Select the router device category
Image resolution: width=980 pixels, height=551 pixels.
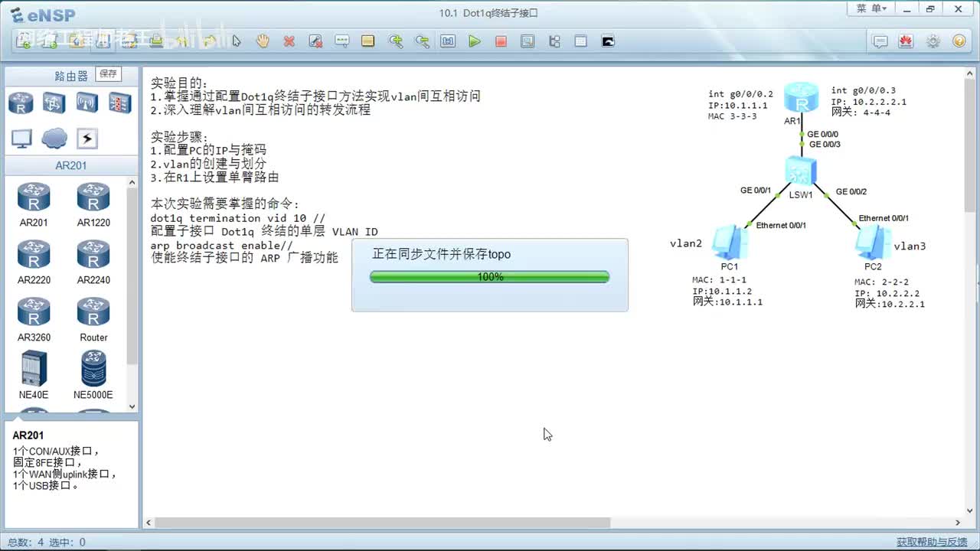(x=21, y=103)
